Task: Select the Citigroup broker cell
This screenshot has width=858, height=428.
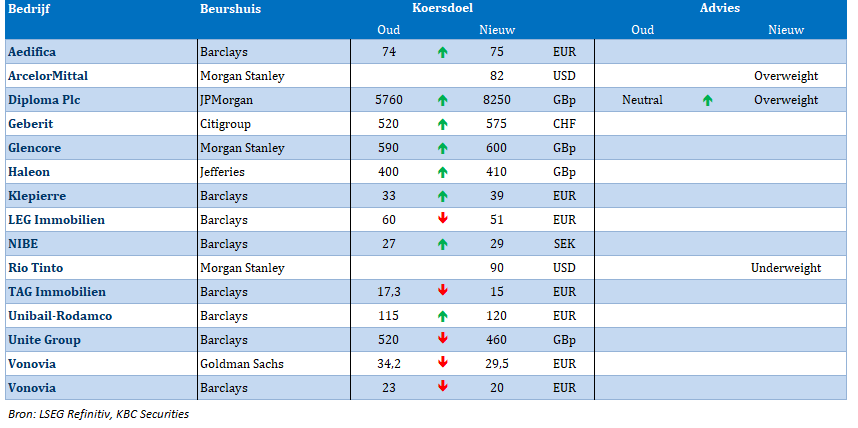Action: tap(225, 124)
